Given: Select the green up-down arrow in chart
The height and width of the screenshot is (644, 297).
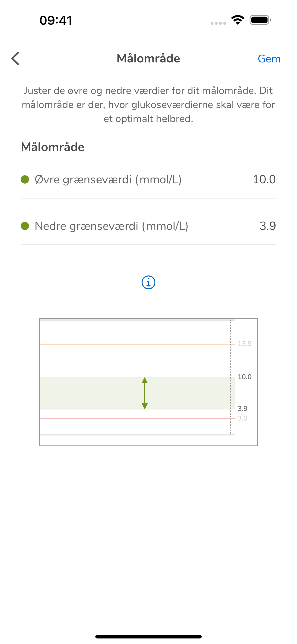Looking at the screenshot, I should pos(145,393).
